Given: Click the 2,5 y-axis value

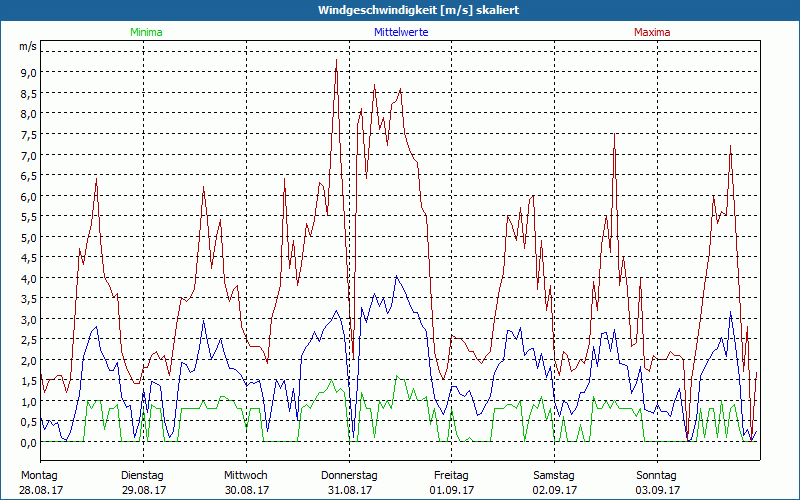Looking at the screenshot, I should coord(29,340).
